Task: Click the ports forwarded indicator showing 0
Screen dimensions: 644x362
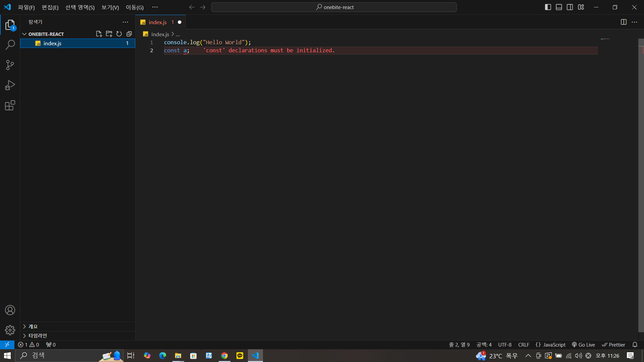Action: click(51, 345)
